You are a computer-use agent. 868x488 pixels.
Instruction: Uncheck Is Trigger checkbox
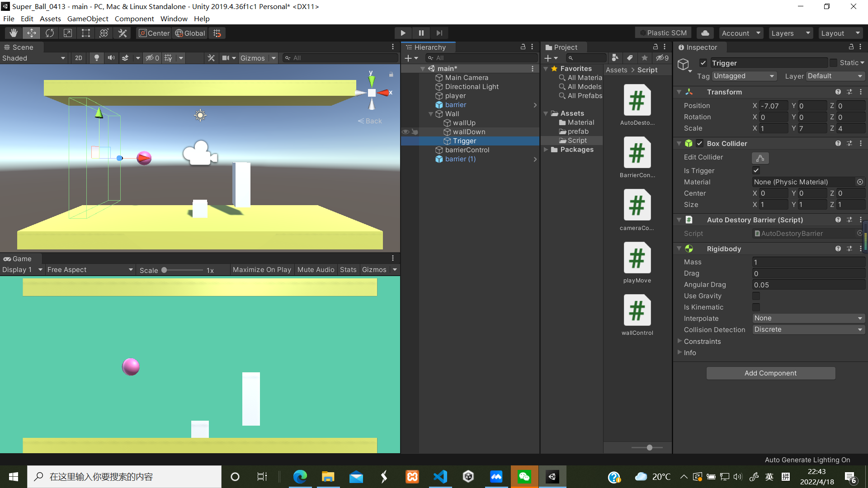point(756,170)
